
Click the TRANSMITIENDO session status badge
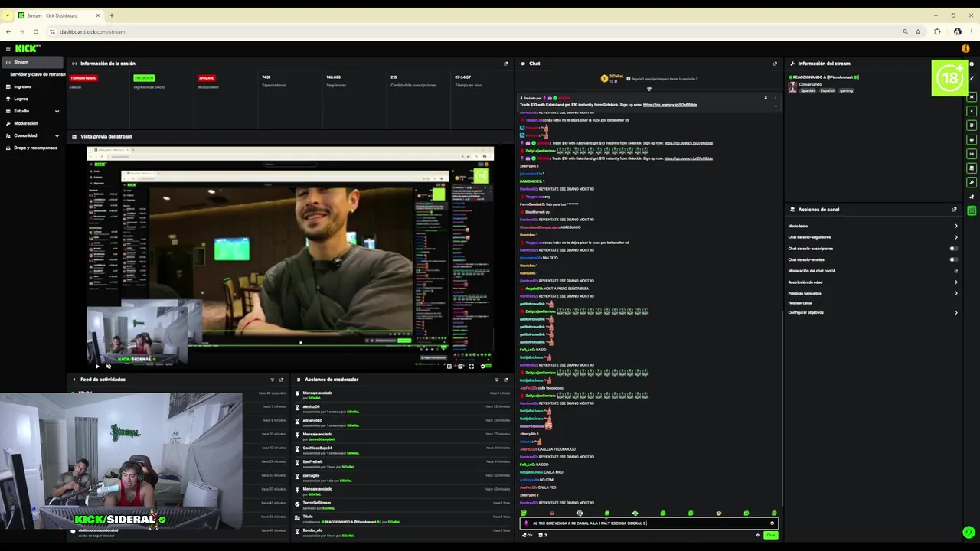pos(83,78)
